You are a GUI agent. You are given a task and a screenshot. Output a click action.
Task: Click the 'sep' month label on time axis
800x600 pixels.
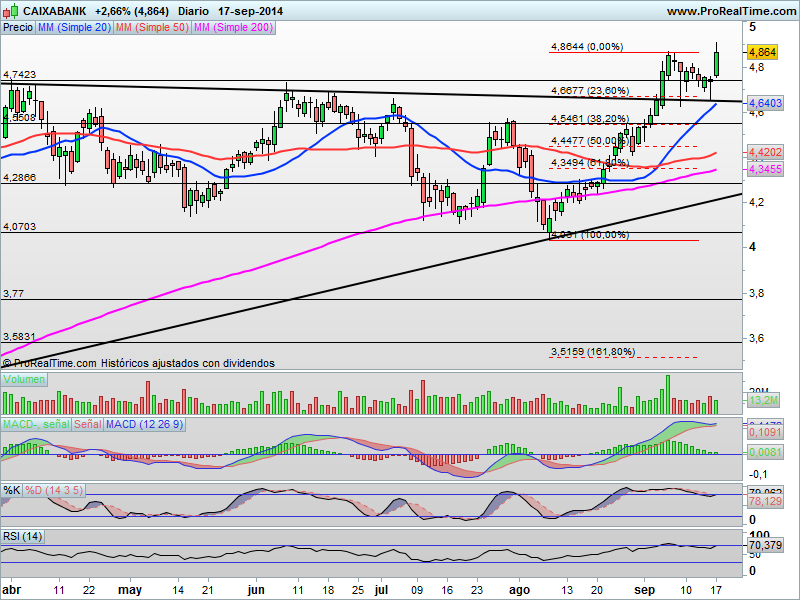tap(644, 590)
